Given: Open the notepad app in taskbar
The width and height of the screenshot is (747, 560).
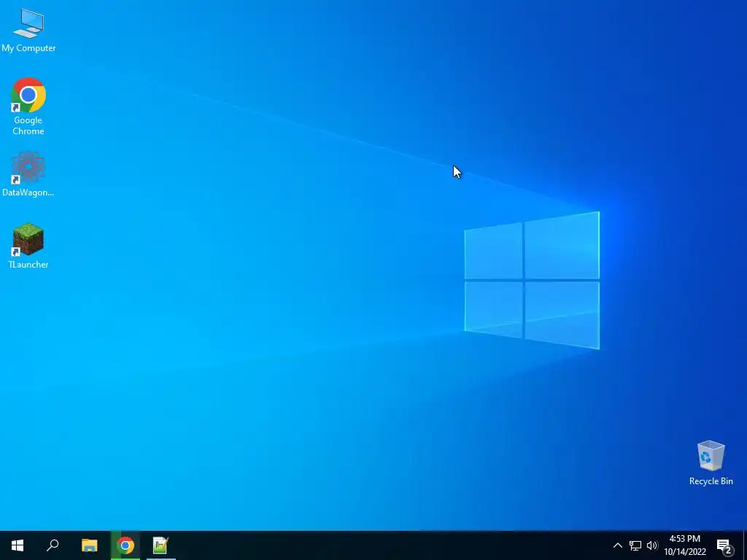Looking at the screenshot, I should click(161, 545).
